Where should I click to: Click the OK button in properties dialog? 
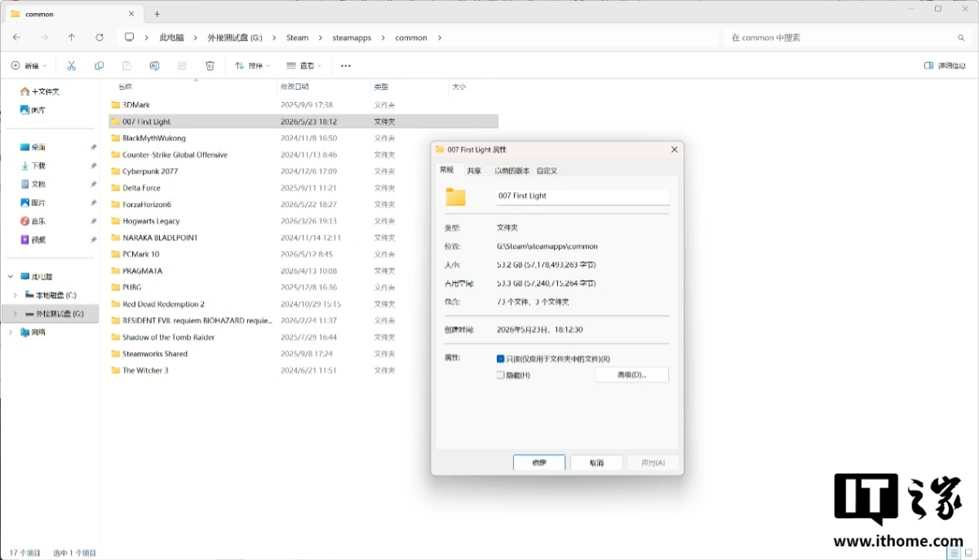pos(539,462)
